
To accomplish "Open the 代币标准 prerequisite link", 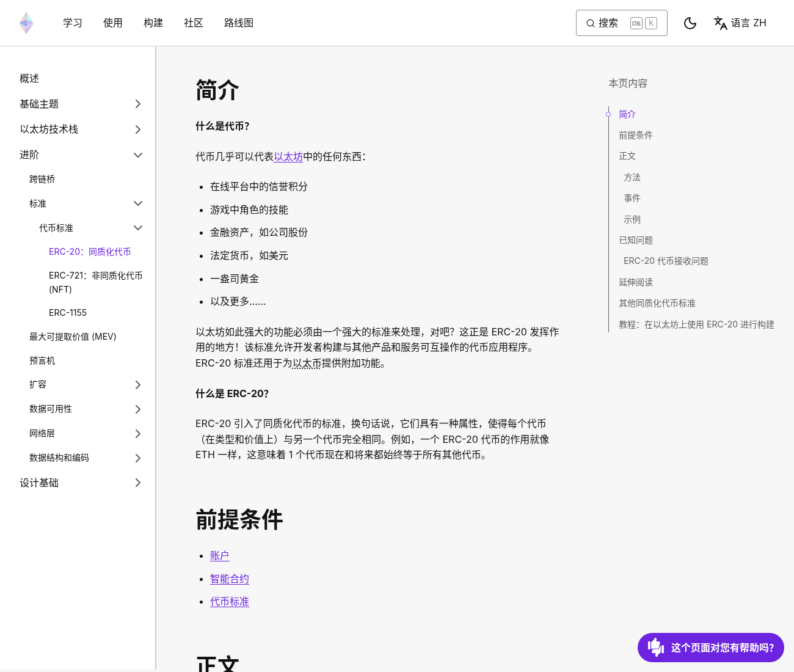I will [x=230, y=602].
